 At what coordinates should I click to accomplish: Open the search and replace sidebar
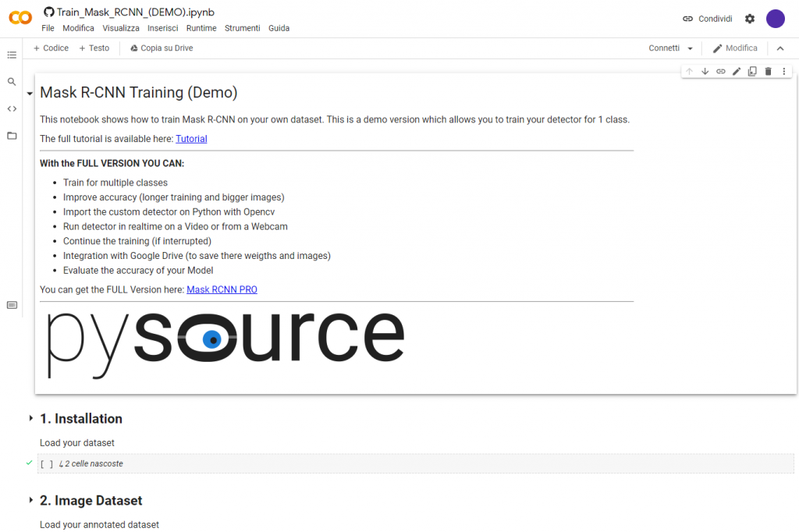[x=12, y=82]
